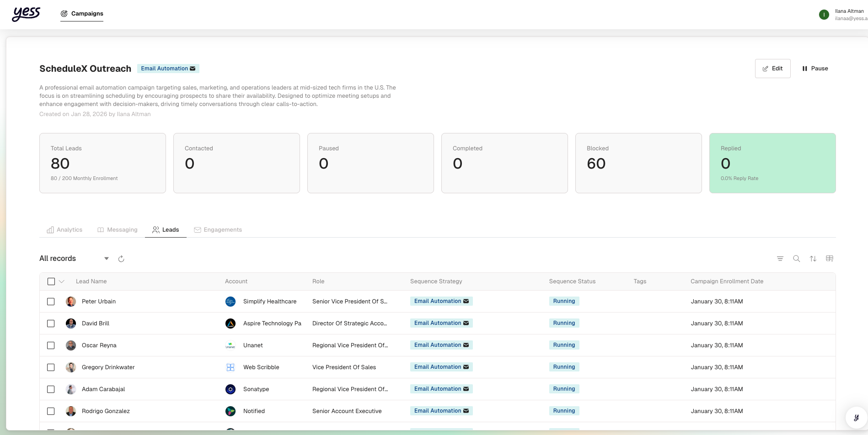The width and height of the screenshot is (868, 435).
Task: Expand the All records dropdown
Action: pyautogui.click(x=106, y=259)
